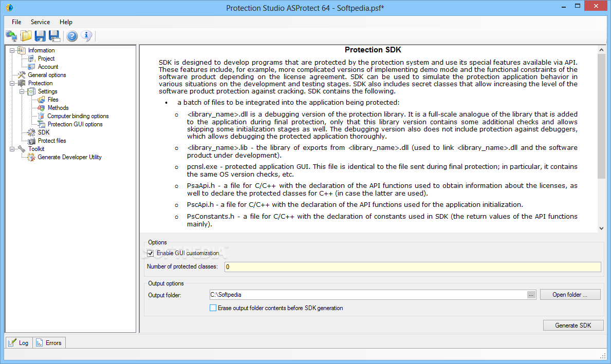The width and height of the screenshot is (611, 364).
Task: Click the Open folder button
Action: click(x=570, y=295)
